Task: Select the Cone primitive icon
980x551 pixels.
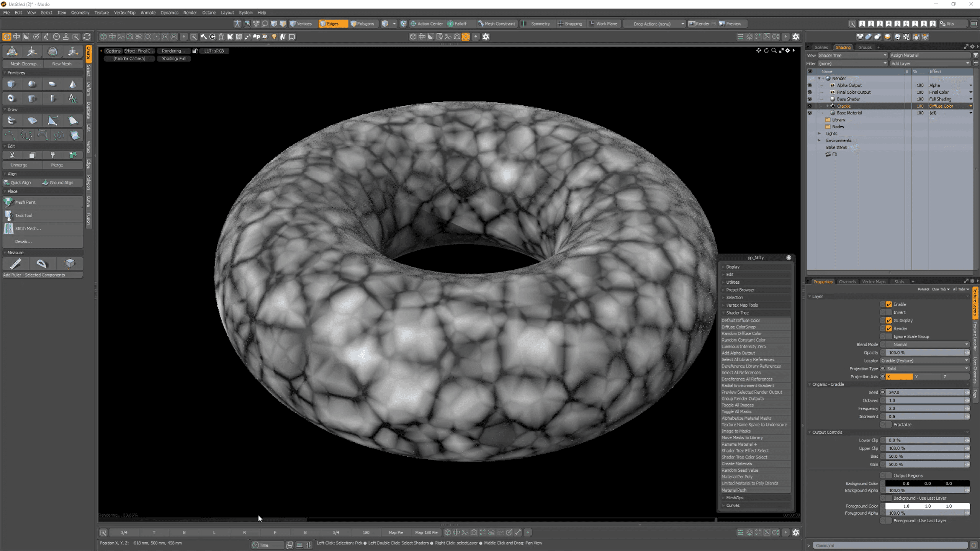Action: click(73, 84)
